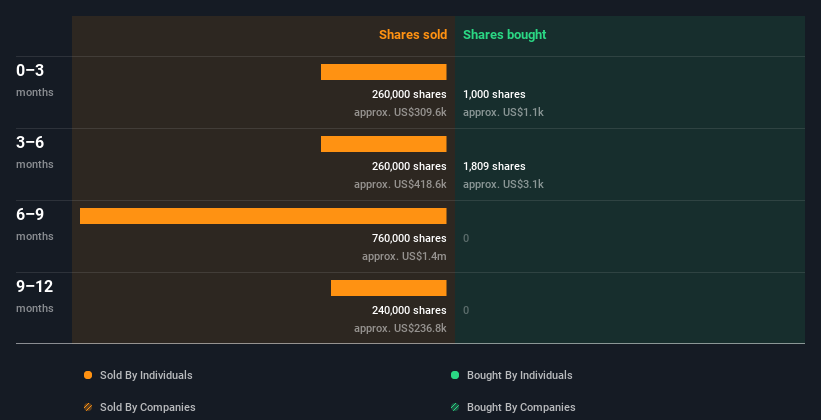Click the green Bought By Individuals legend dot
Screen dimensions: 821x420
(455, 375)
